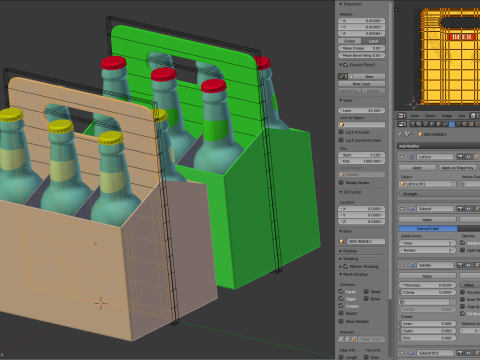480x360 pixels.
Task: Select Local transform orientation
Action: click(x=373, y=41)
